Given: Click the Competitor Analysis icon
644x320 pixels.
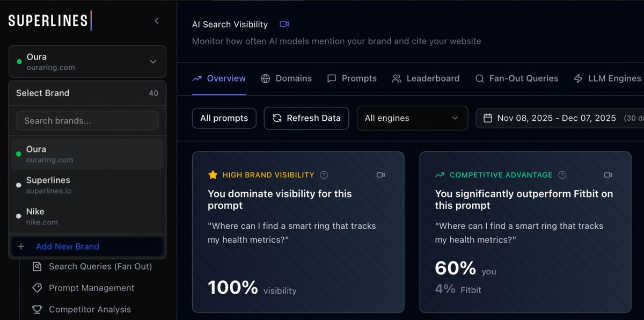Looking at the screenshot, I should coord(36,309).
